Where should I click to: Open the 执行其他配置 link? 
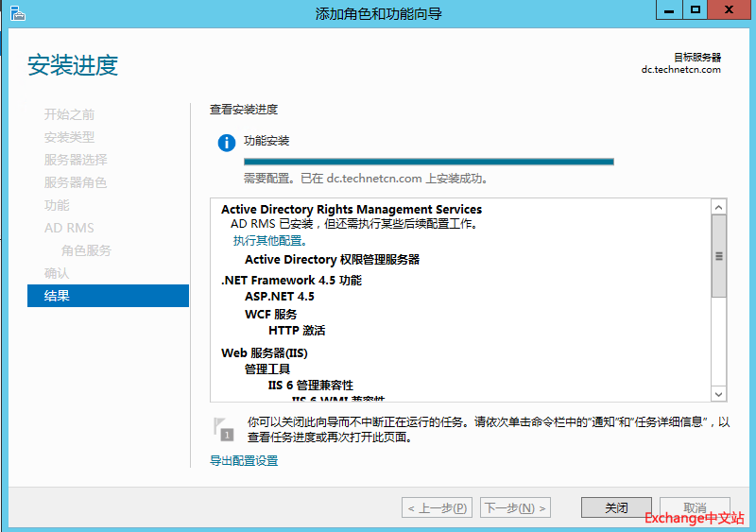tap(270, 241)
